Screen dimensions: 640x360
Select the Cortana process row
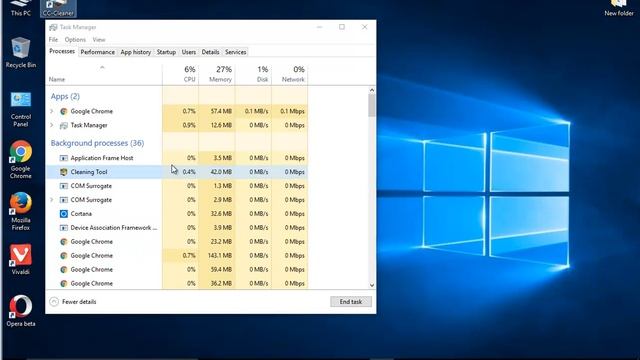(177, 214)
